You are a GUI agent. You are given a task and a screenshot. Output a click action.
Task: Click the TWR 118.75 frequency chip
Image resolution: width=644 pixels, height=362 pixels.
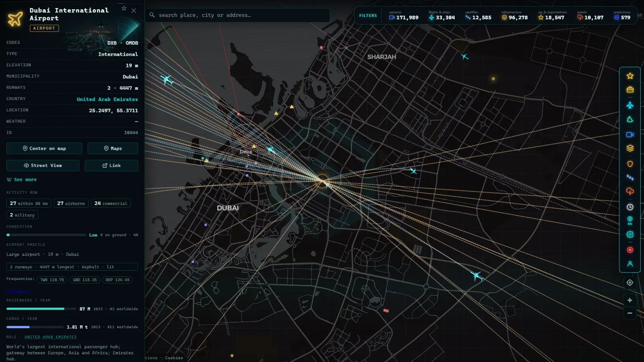(x=52, y=280)
